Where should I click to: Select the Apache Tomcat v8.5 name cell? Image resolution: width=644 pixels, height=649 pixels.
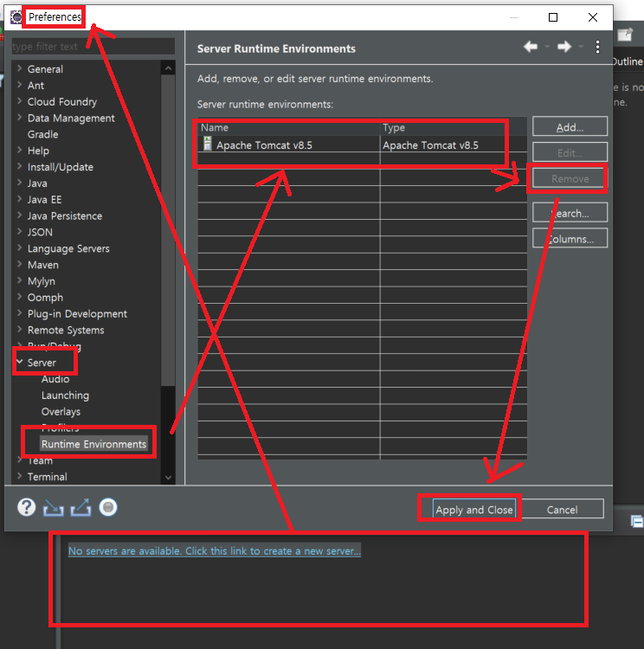pos(288,145)
